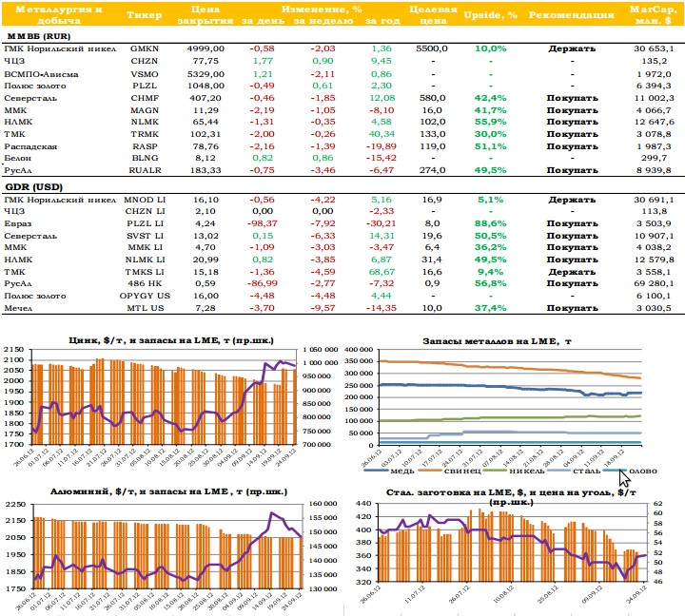The width and height of the screenshot is (685, 616).
Task: Click the "400 000" axis label in metals chart
Action: (359, 350)
